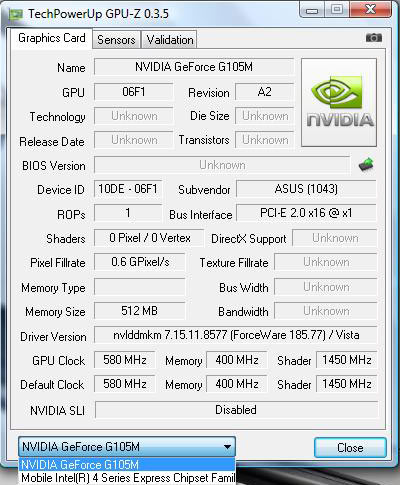
Task: Click the ROPs field showing 1
Action: [128, 213]
